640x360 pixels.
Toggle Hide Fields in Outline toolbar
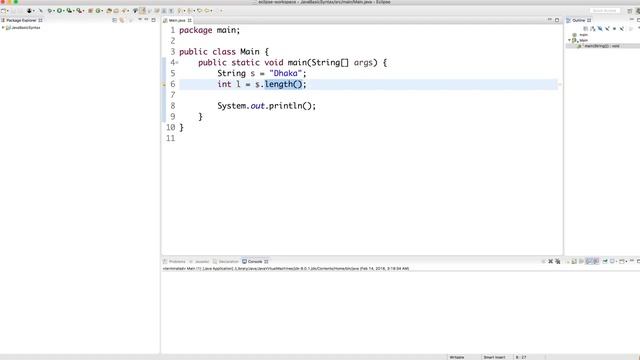tap(600, 29)
